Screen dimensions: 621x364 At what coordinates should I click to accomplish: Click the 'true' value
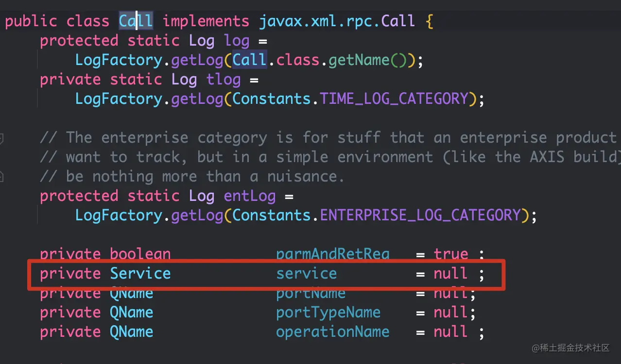[451, 254]
